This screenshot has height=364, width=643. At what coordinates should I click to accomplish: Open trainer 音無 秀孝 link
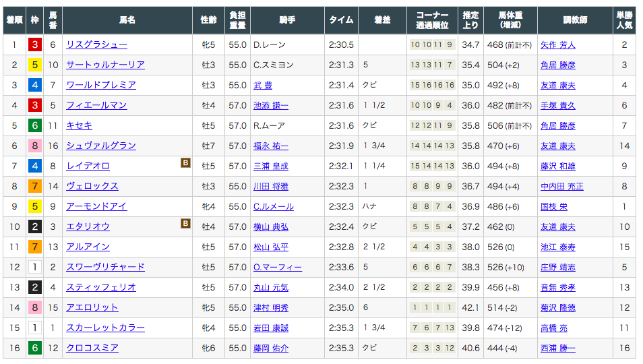coord(557,287)
